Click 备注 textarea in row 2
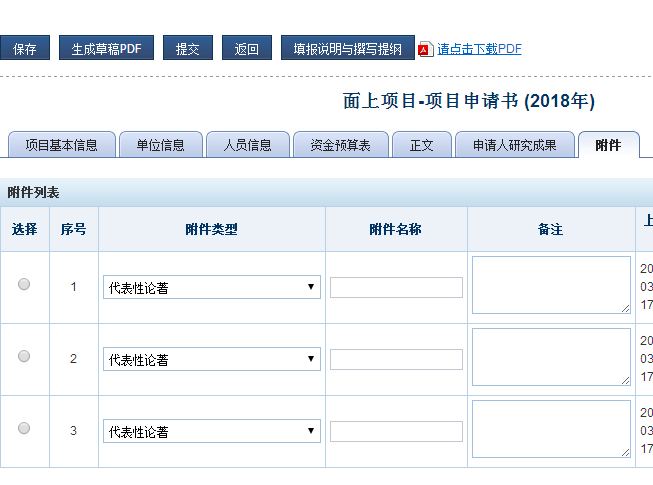This screenshot has height=485, width=653. (x=551, y=357)
